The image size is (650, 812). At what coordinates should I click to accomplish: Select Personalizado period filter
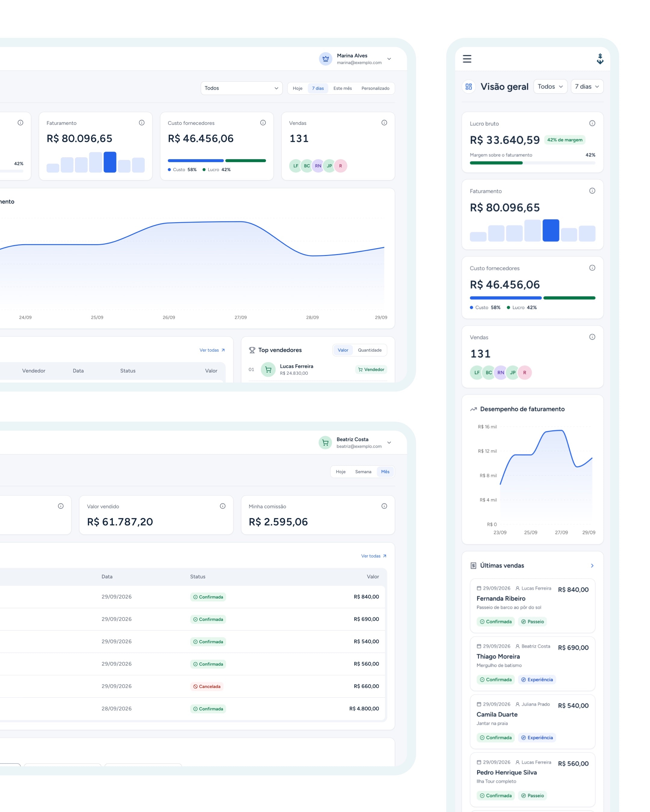click(375, 88)
